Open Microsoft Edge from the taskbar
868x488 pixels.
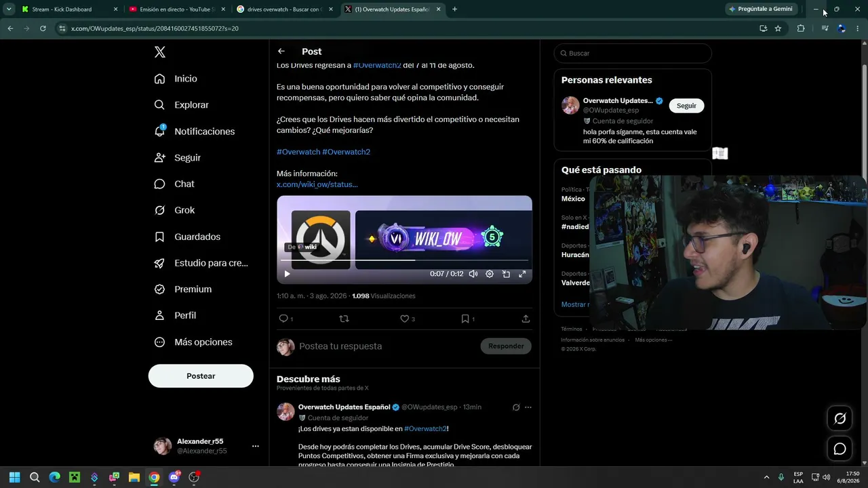click(54, 477)
